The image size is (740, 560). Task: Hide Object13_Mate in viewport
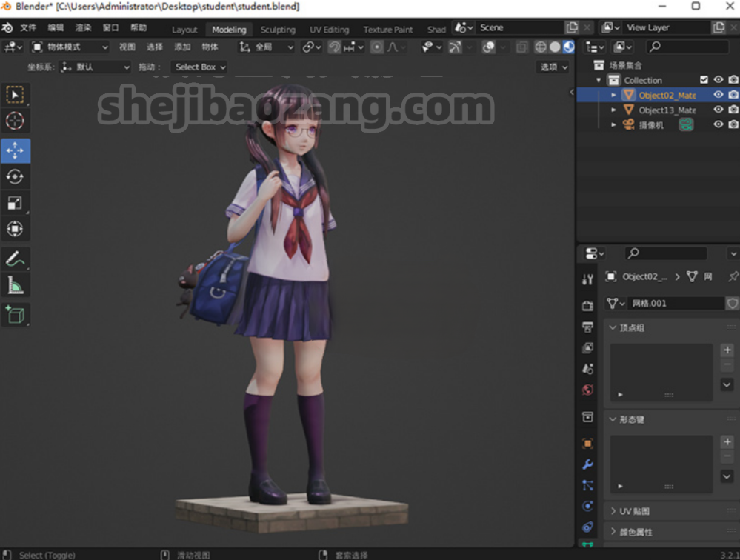719,110
